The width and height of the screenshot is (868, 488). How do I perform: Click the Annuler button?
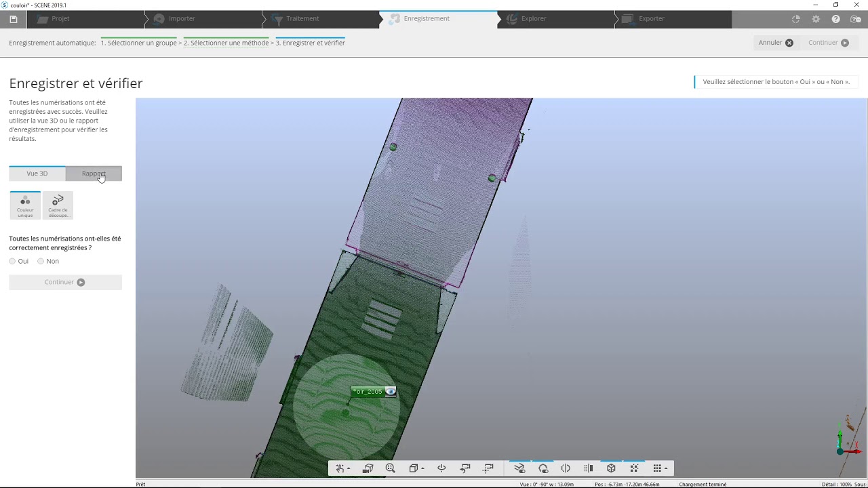[776, 43]
